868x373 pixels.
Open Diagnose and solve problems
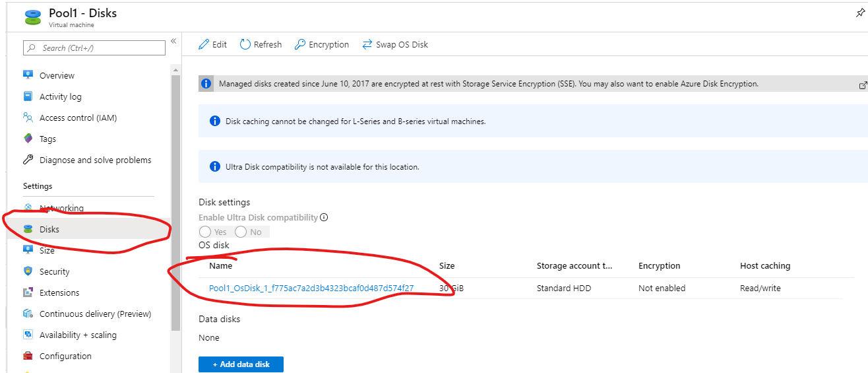tap(95, 160)
